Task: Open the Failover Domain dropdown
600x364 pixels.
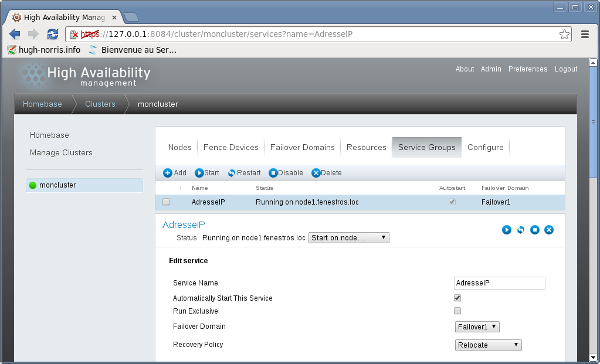Action: pos(477,326)
